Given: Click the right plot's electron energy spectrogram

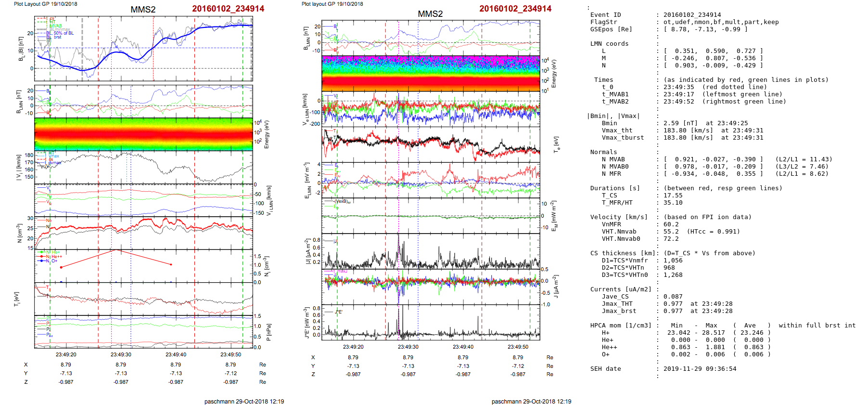Looking at the screenshot, I should 430,73.
